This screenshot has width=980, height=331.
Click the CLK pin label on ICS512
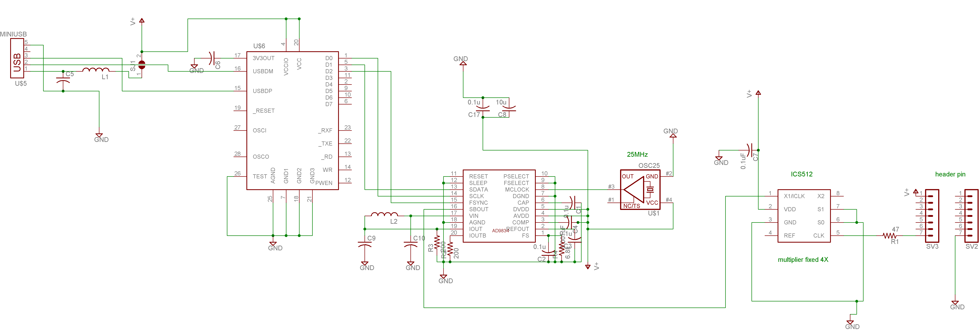click(x=819, y=236)
